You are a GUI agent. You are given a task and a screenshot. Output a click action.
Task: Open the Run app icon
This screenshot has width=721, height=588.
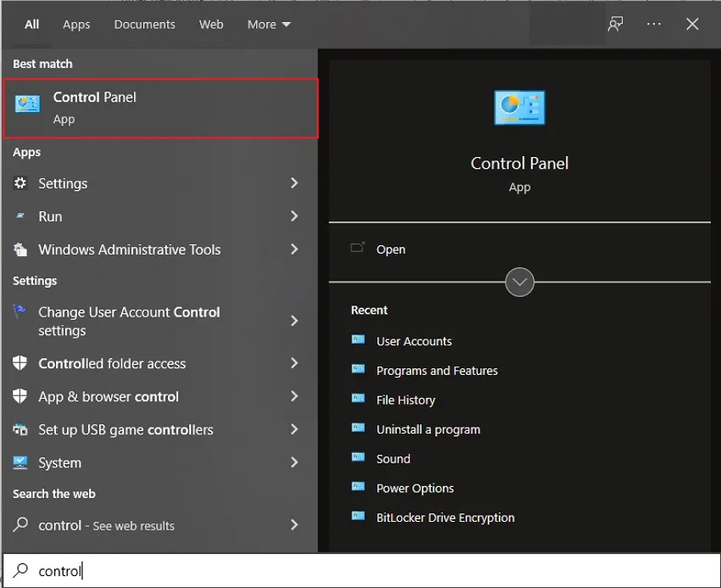click(19, 216)
